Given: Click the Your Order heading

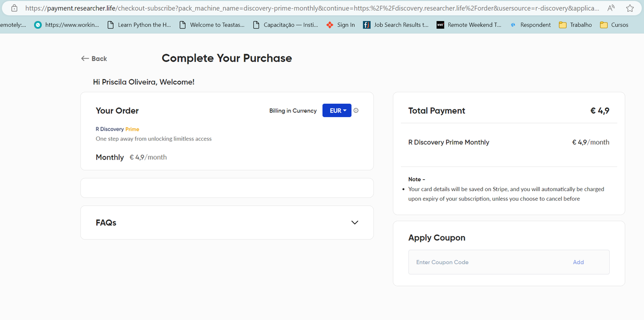Looking at the screenshot, I should (117, 111).
